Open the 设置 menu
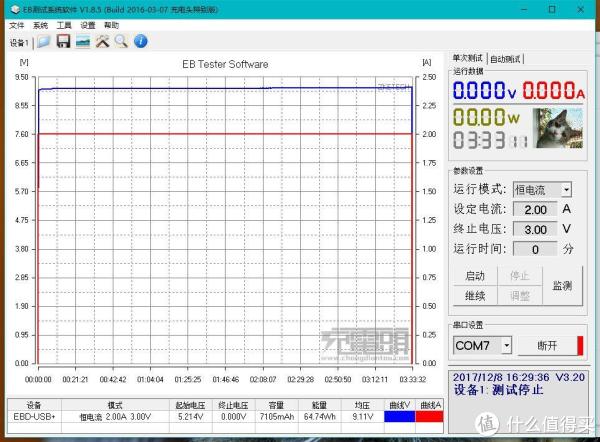Viewport: 600px width, 442px height. [x=88, y=25]
